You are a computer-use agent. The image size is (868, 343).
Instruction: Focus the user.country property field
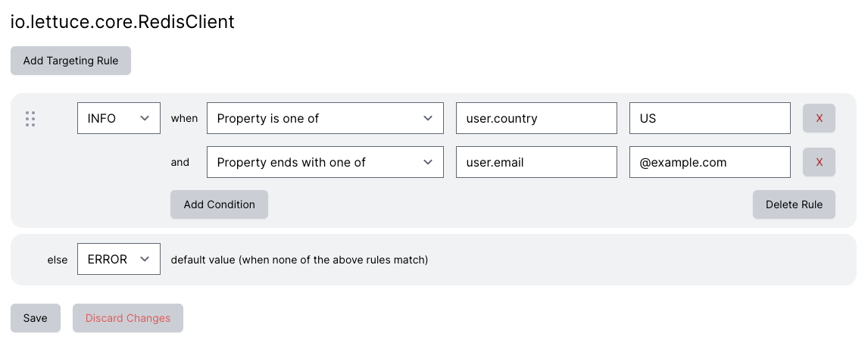click(536, 118)
